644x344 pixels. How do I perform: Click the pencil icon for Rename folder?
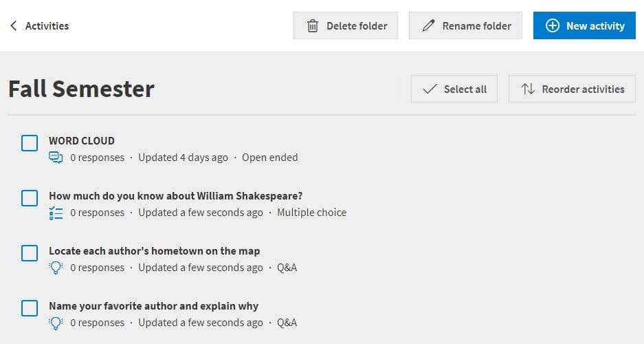(x=429, y=26)
